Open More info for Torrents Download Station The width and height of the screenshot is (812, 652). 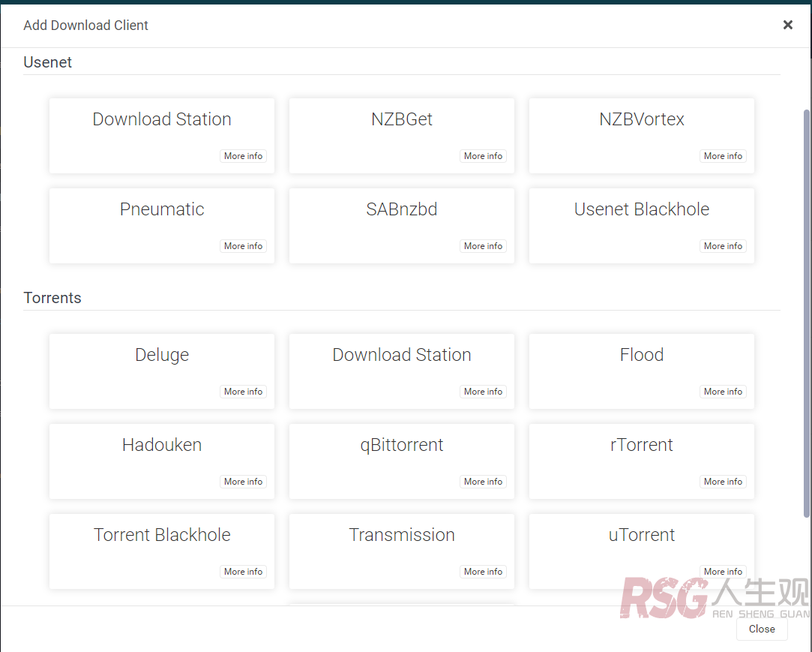tap(483, 392)
